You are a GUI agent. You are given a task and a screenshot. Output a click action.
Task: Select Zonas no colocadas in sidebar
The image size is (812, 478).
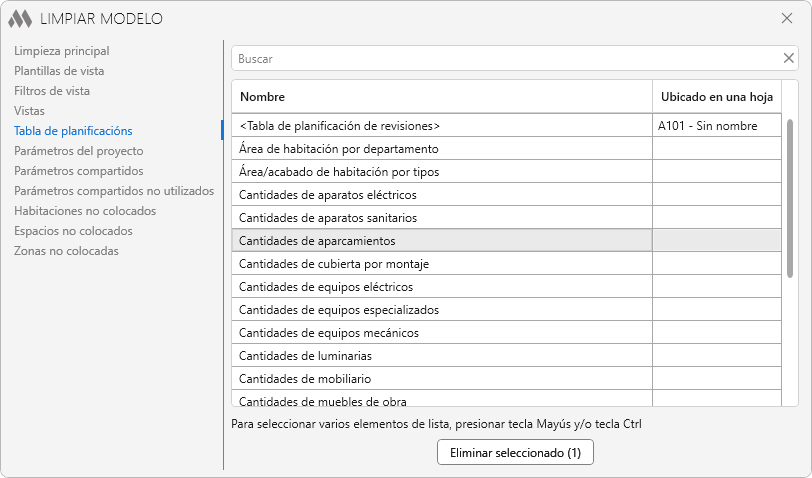66,251
